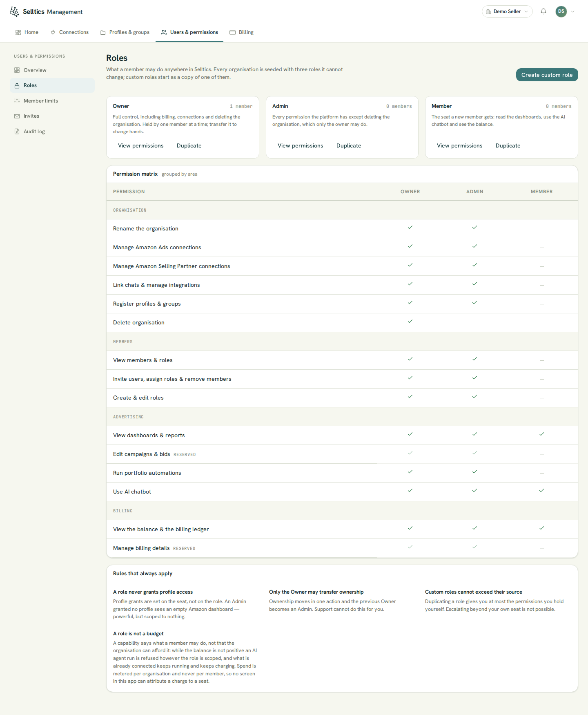This screenshot has width=588, height=715.
Task: Expand the chevron beside the DS avatar
Action: coord(572,11)
